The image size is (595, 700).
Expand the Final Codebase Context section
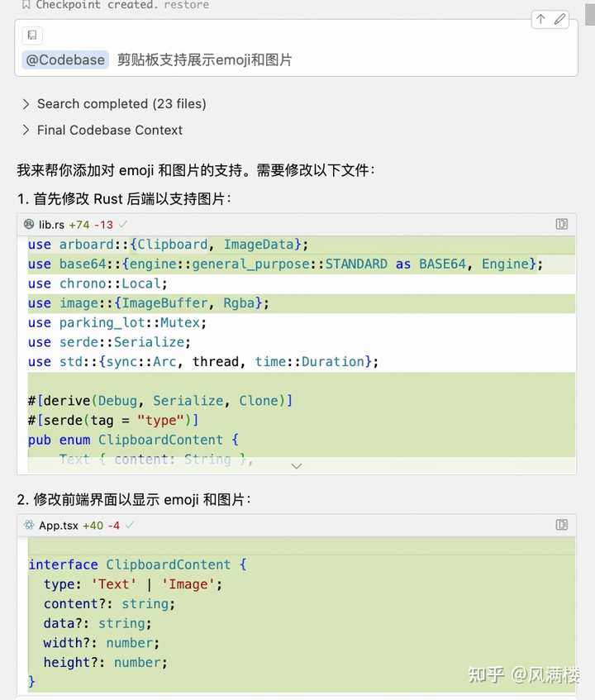click(109, 130)
